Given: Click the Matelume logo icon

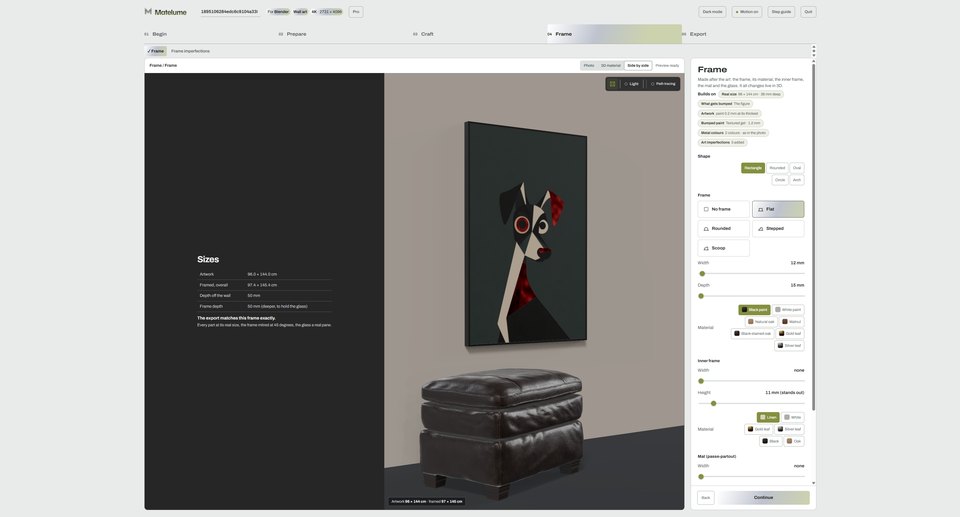Looking at the screenshot, I should pyautogui.click(x=148, y=12).
